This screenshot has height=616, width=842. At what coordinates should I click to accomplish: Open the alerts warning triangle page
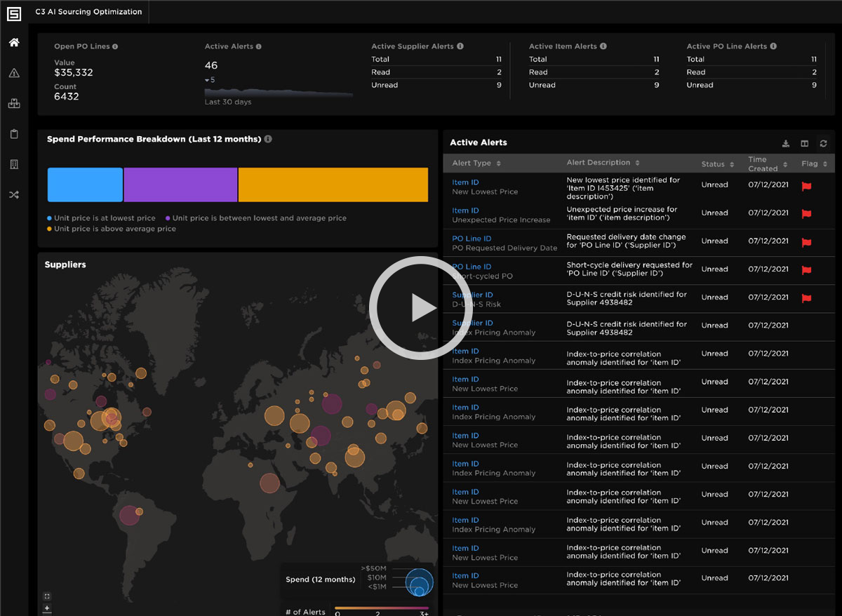14,73
